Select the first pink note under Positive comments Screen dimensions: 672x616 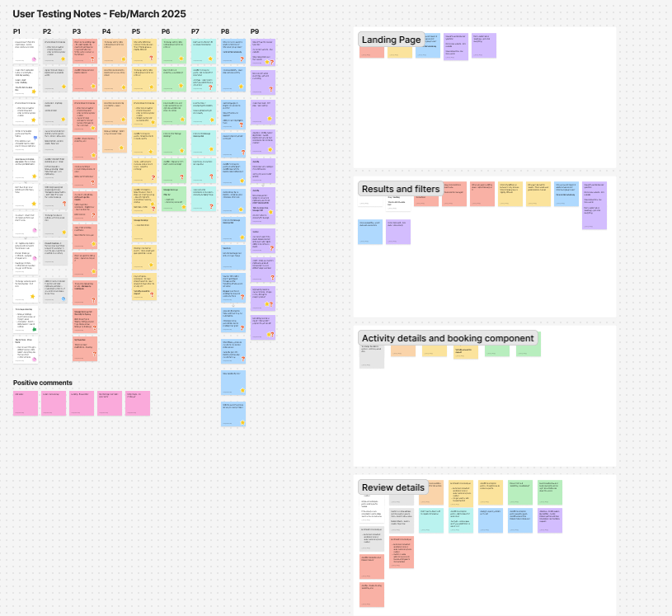26,403
